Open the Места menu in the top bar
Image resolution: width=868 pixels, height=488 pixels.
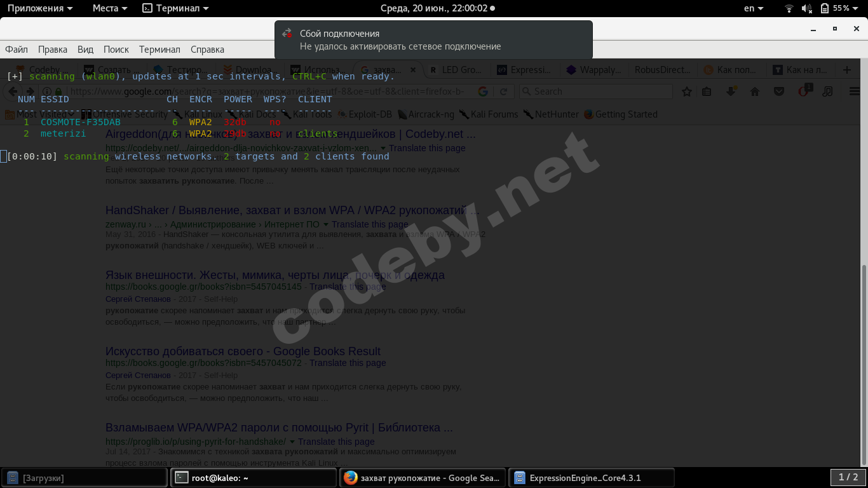pos(110,8)
